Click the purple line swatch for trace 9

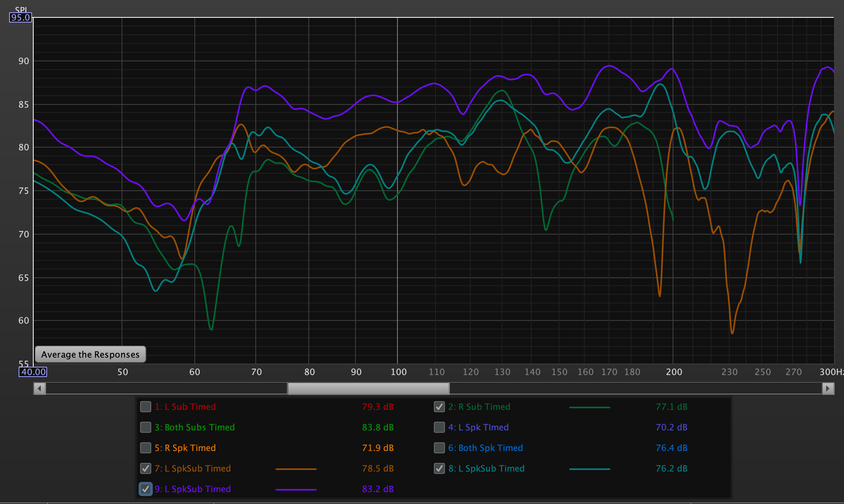pyautogui.click(x=296, y=489)
